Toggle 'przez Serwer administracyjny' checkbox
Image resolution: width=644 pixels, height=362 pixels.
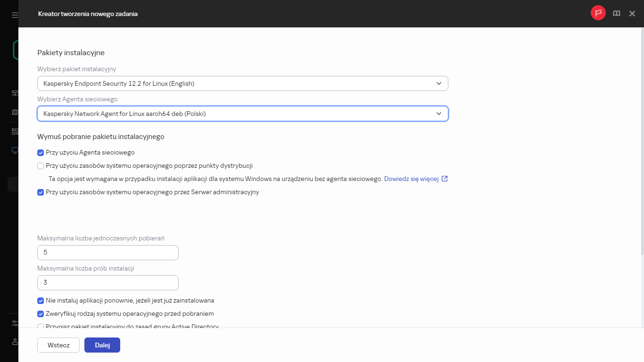(41, 192)
